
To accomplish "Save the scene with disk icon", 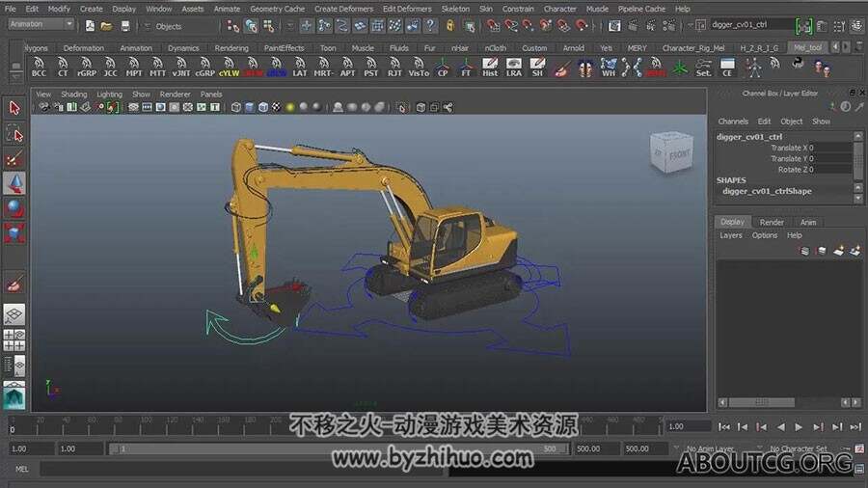I will (125, 26).
